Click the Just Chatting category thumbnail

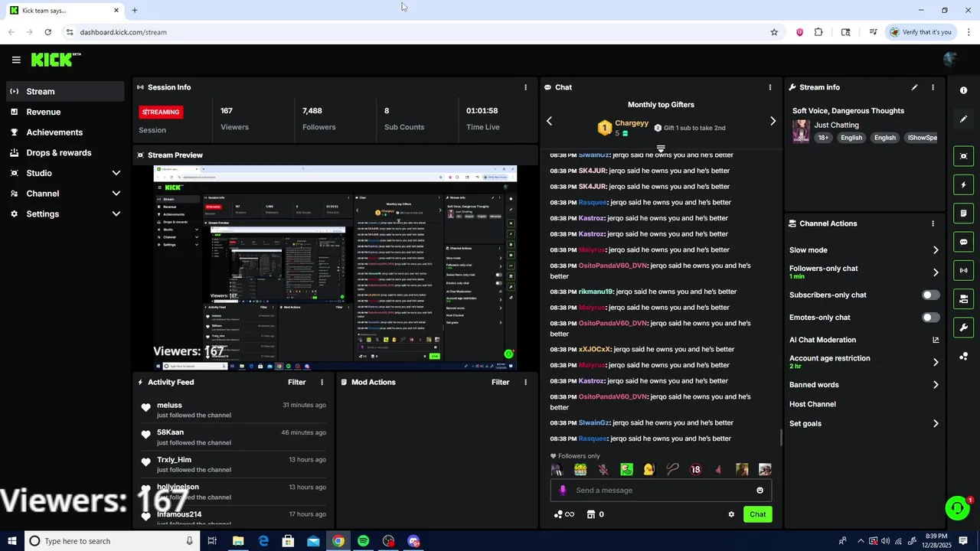pos(801,131)
